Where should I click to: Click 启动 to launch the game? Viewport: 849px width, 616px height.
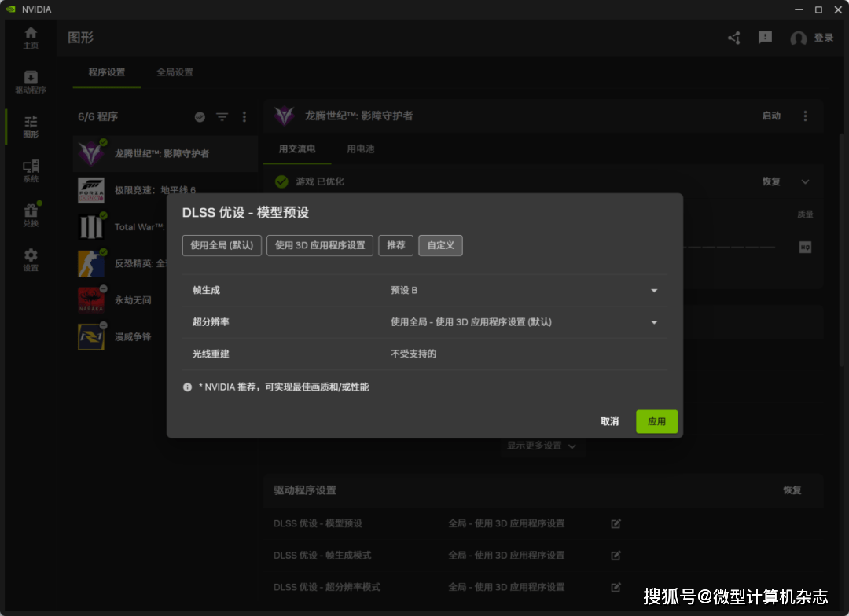coord(772,115)
